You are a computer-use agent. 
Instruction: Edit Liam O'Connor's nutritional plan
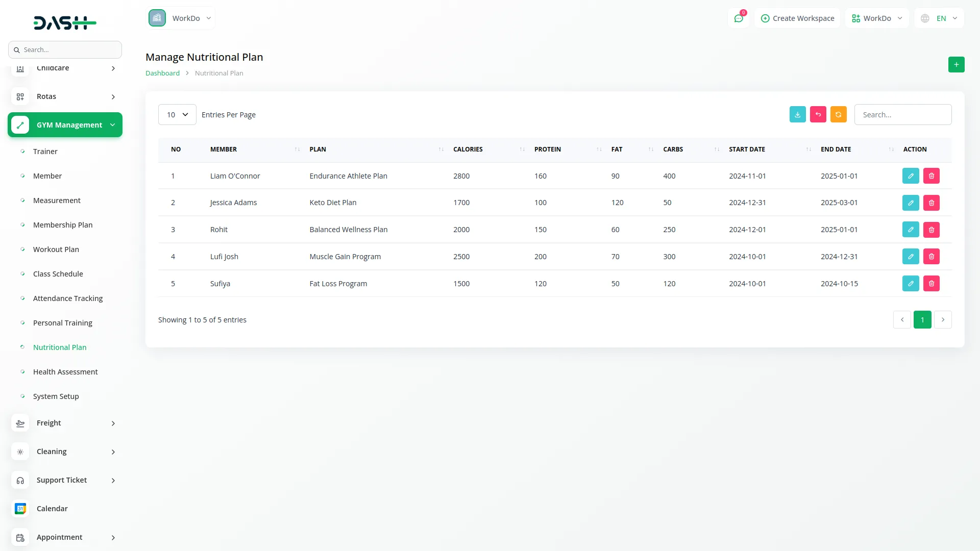coord(910,176)
